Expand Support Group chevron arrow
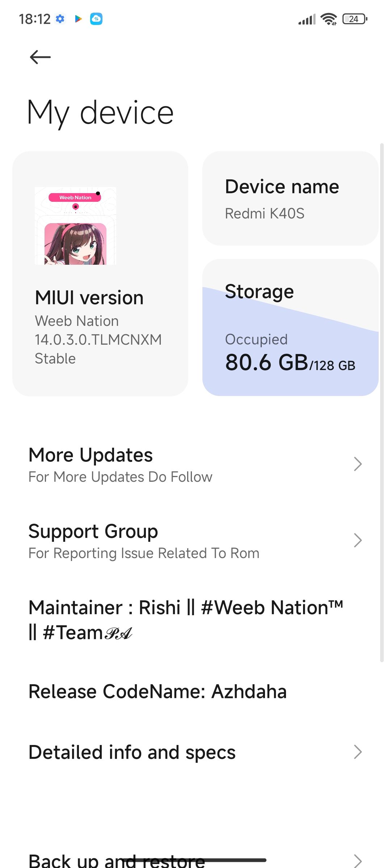This screenshot has height=868, width=391. pyautogui.click(x=358, y=540)
